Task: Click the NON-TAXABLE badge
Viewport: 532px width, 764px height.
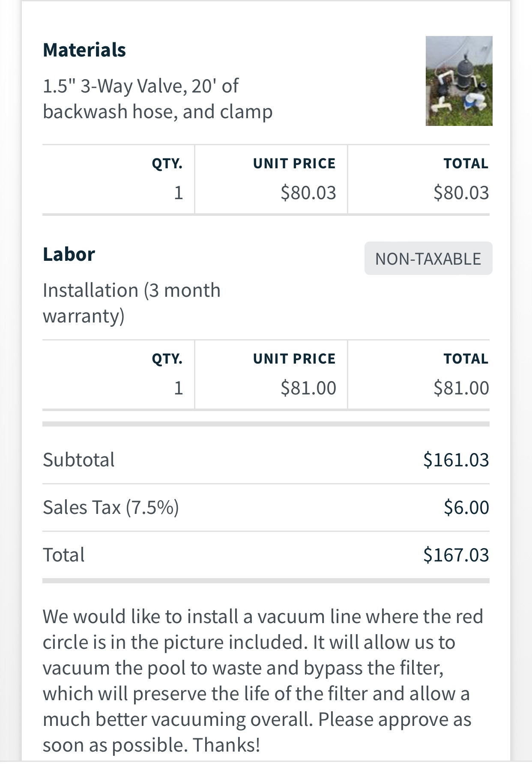Action: (428, 258)
